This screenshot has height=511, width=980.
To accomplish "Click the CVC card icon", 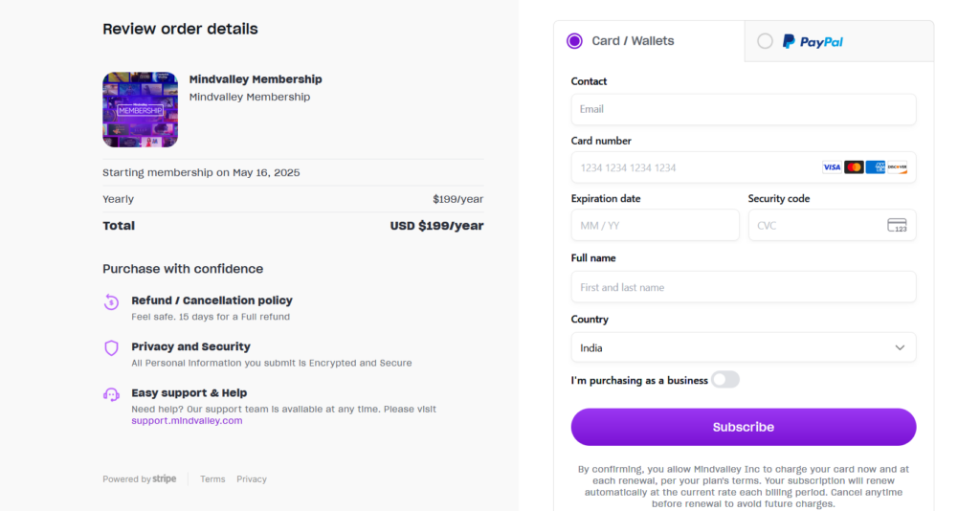I will [x=897, y=226].
